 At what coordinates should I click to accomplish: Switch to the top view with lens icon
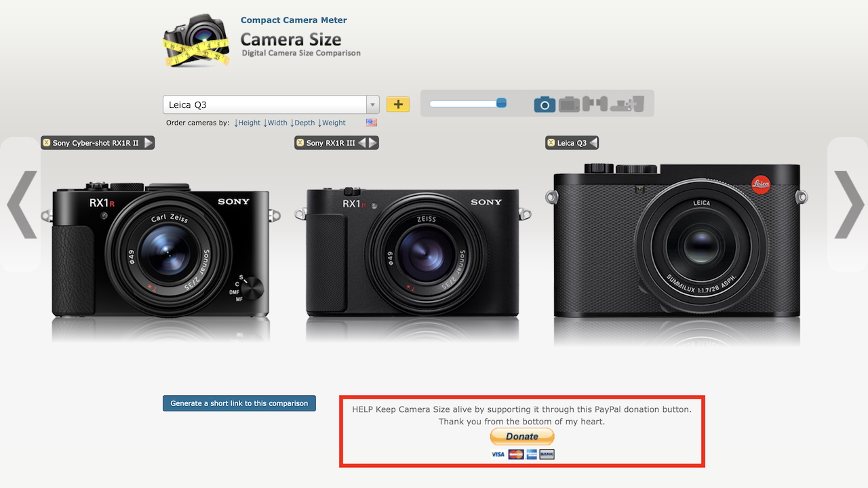pyautogui.click(x=627, y=104)
